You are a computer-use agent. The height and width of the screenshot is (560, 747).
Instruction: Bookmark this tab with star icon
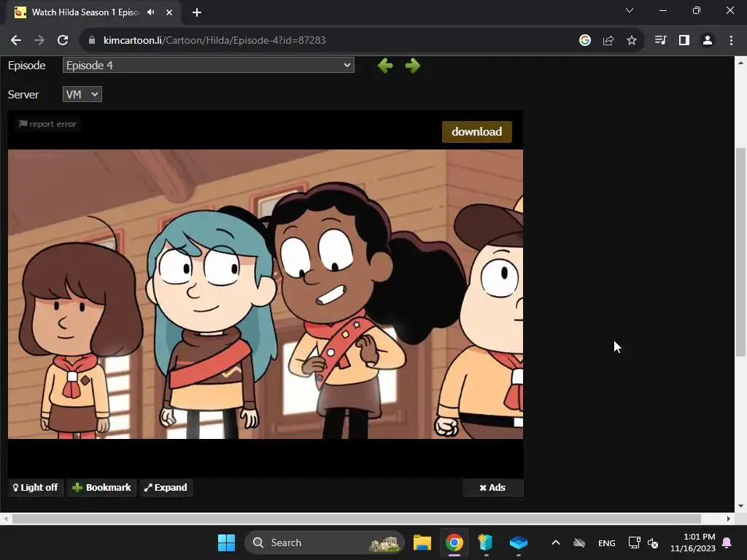pyautogui.click(x=632, y=41)
